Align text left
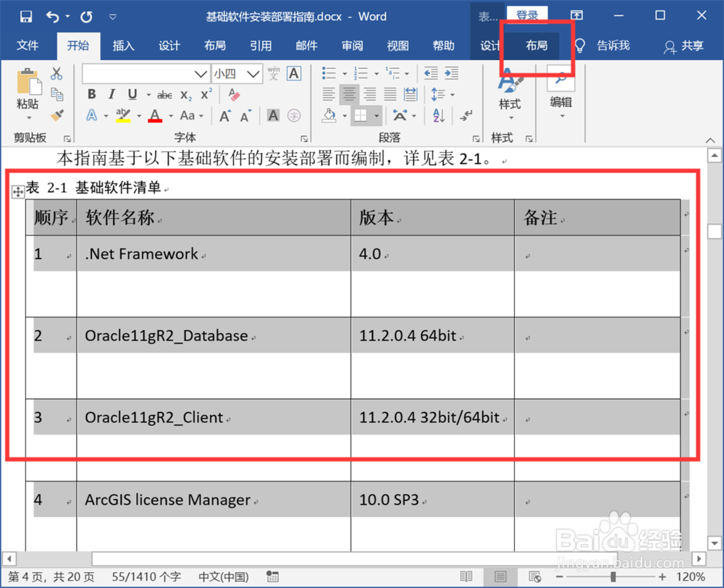 tap(329, 94)
